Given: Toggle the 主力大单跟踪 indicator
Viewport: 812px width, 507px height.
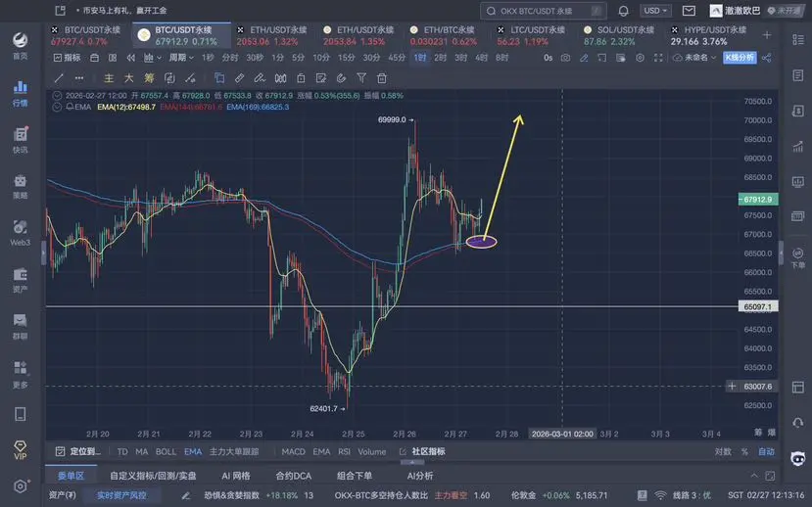Looking at the screenshot, I should coord(233,451).
